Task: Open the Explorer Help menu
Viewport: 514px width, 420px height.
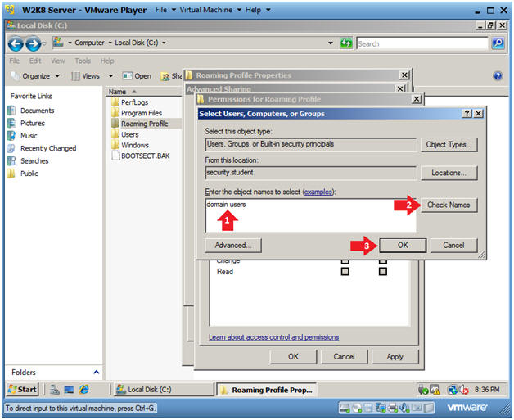Action: [x=107, y=61]
